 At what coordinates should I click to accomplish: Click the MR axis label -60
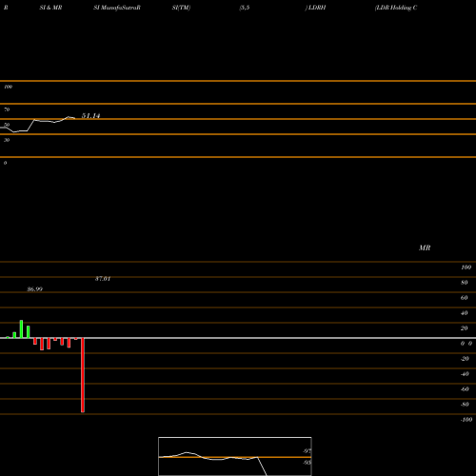pos(465,389)
